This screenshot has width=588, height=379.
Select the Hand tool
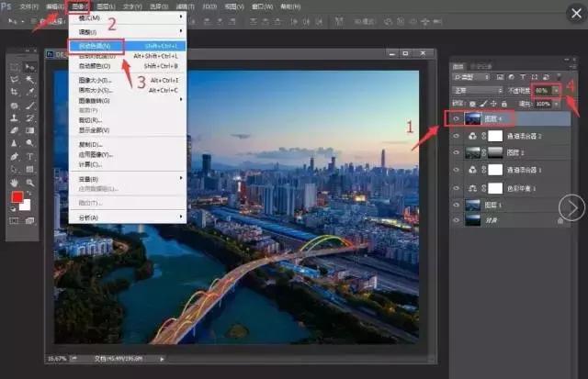click(x=15, y=182)
